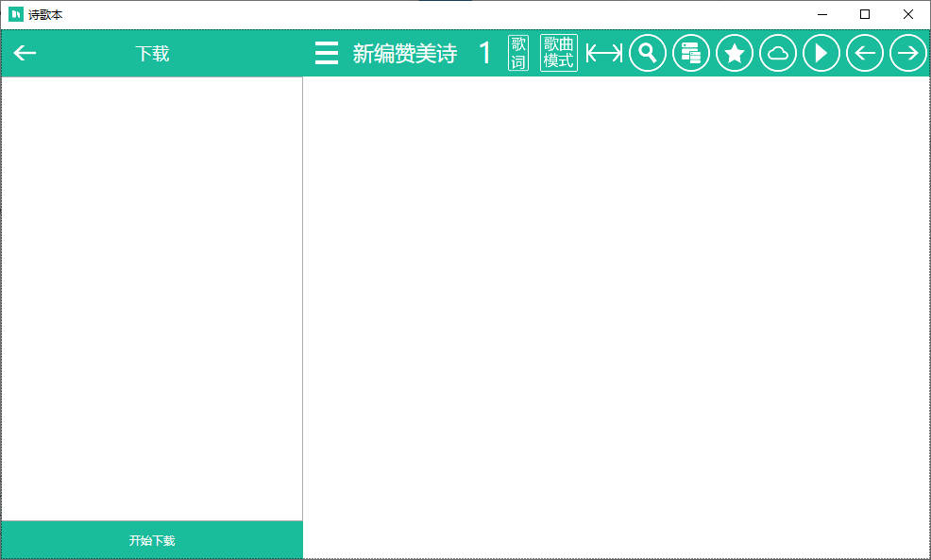Screen dimensions: 931x560
Task: Play the hymn with the play button
Action: click(x=821, y=53)
